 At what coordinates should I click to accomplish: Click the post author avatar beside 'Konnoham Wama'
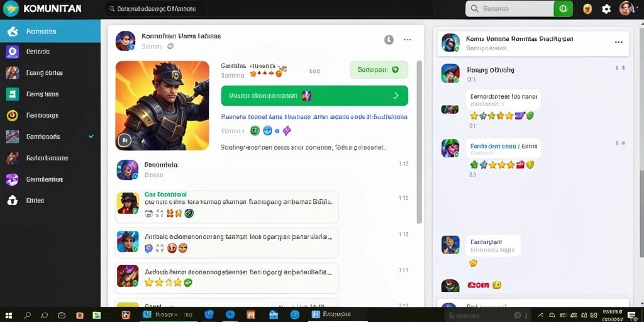pyautogui.click(x=126, y=41)
